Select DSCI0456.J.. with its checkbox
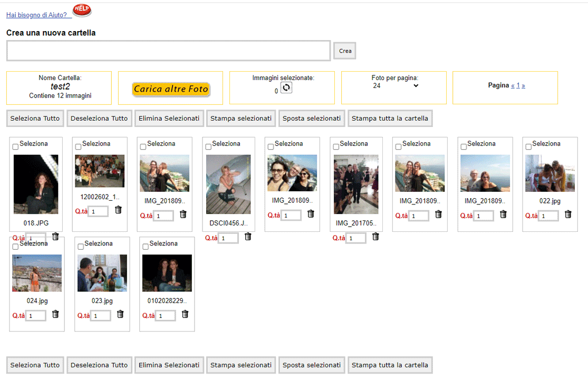 coord(208,147)
